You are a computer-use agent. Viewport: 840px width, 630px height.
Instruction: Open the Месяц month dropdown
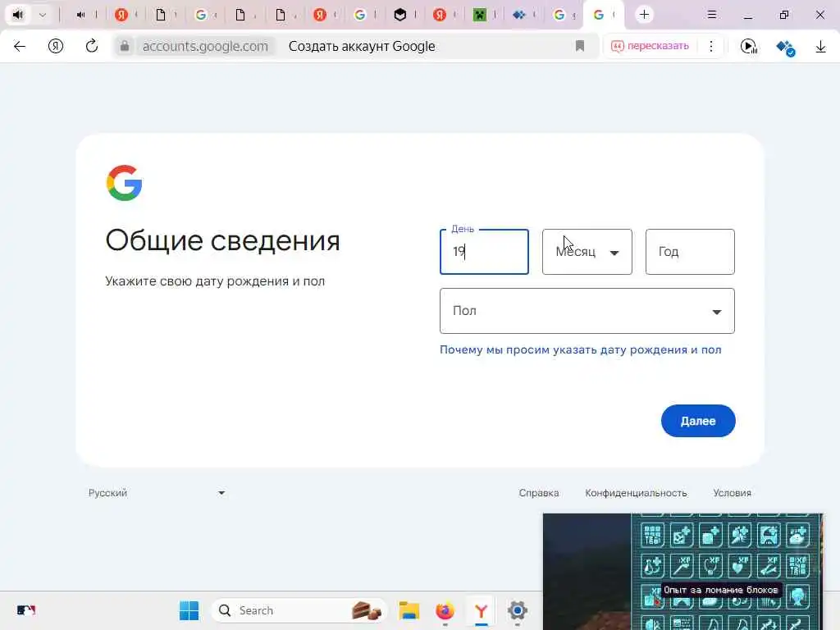tap(587, 252)
